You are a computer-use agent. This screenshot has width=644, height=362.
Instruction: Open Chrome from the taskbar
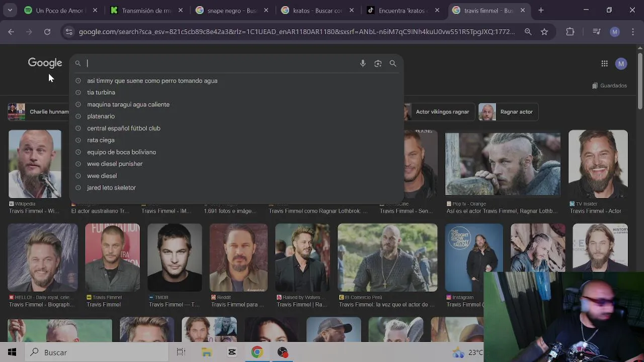(257, 352)
